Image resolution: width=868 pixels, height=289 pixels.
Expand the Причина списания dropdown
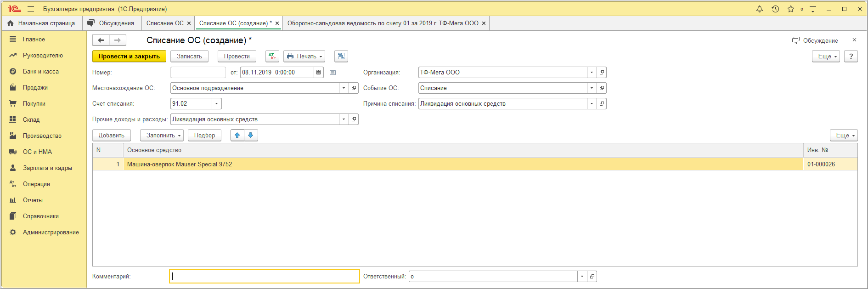coord(592,103)
